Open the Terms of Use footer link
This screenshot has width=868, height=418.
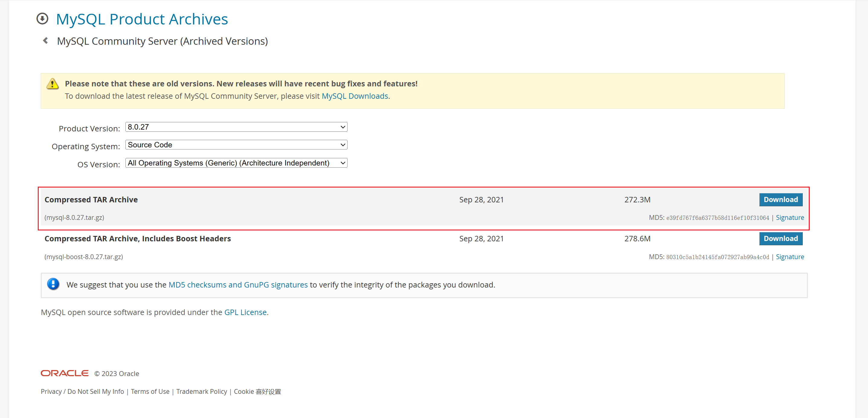(150, 391)
